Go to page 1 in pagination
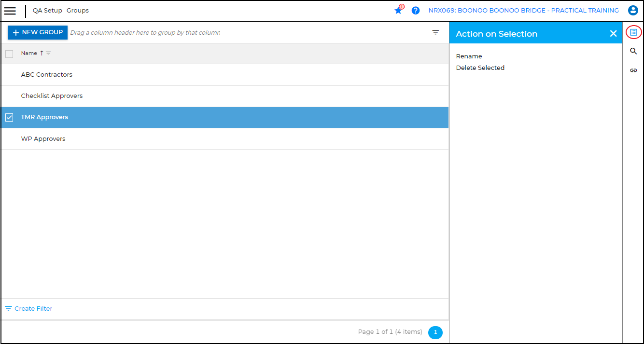The height and width of the screenshot is (344, 644). click(435, 332)
